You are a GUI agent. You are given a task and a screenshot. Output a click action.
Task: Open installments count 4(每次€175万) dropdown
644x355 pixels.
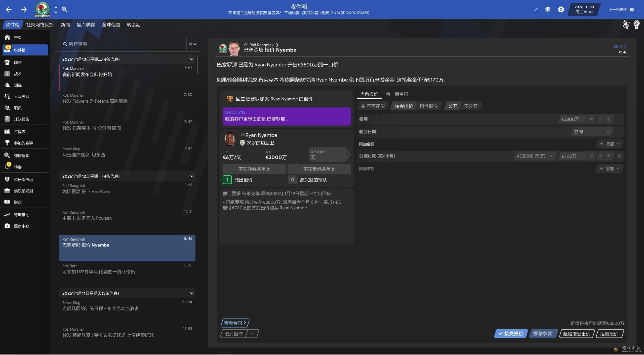click(535, 156)
